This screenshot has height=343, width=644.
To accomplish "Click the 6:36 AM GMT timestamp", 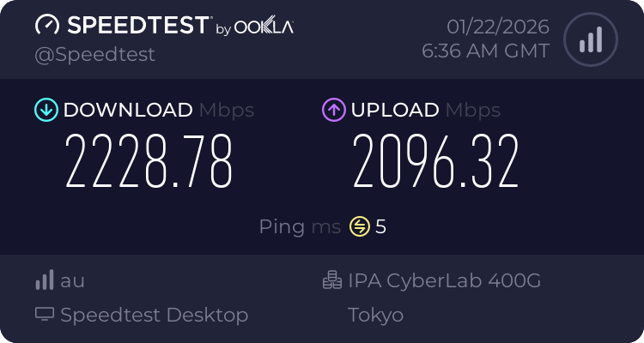I will click(x=485, y=51).
